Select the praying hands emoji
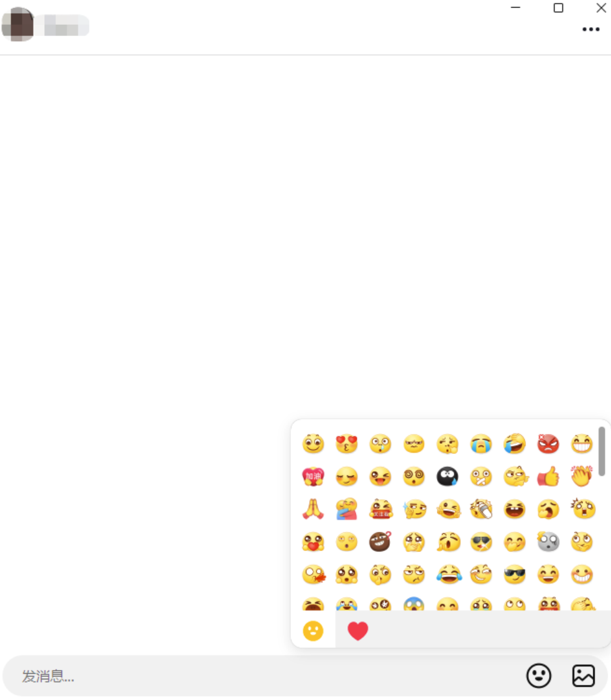611x700 pixels. [313, 509]
